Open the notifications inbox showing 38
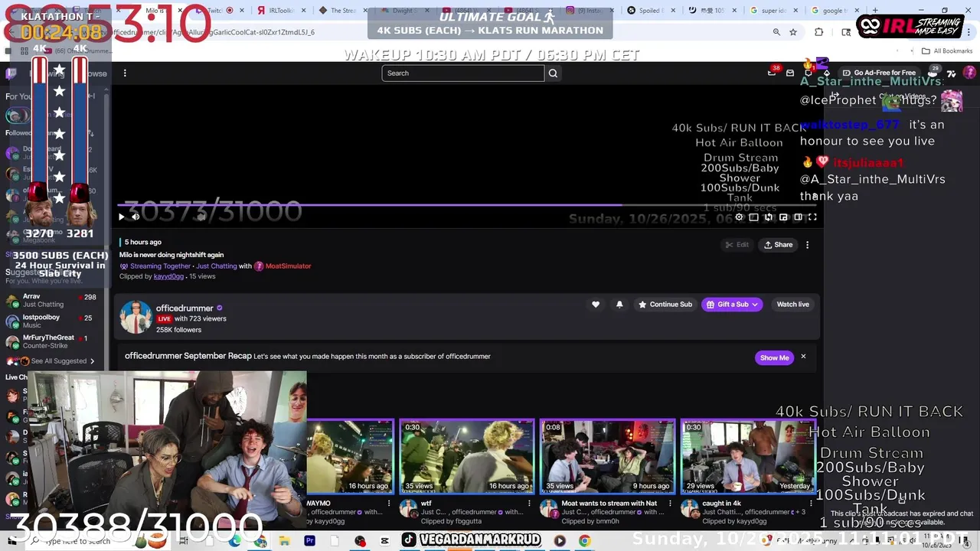Screen dimensions: 980x551 pyautogui.click(x=772, y=72)
